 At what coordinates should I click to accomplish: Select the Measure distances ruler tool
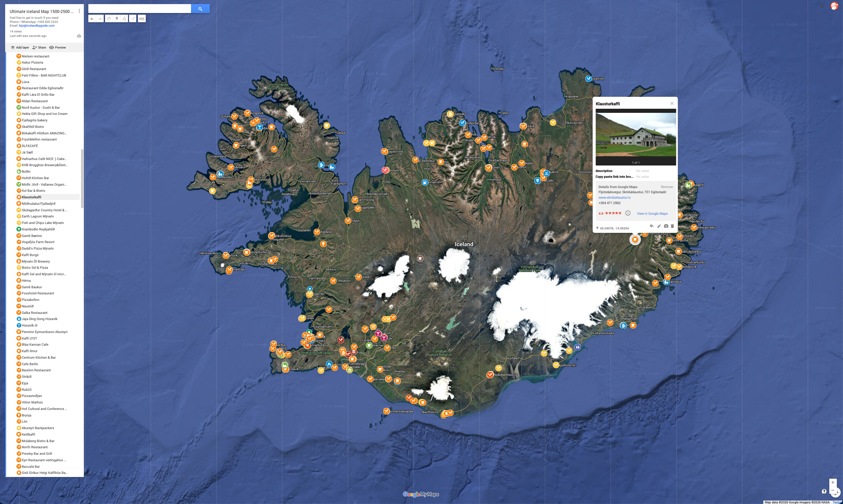(142, 19)
